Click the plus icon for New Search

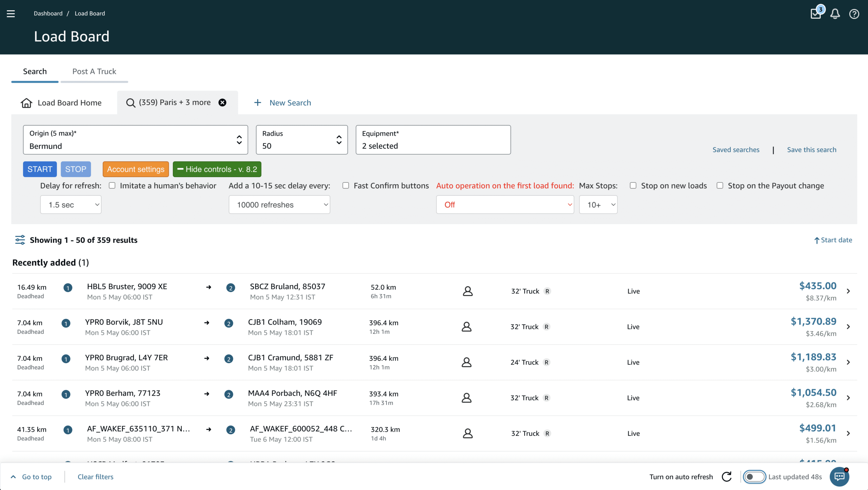[258, 102]
